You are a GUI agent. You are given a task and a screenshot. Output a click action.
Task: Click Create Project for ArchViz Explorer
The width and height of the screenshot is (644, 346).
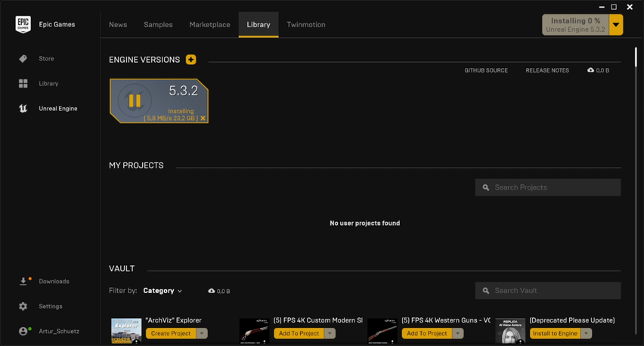point(171,333)
